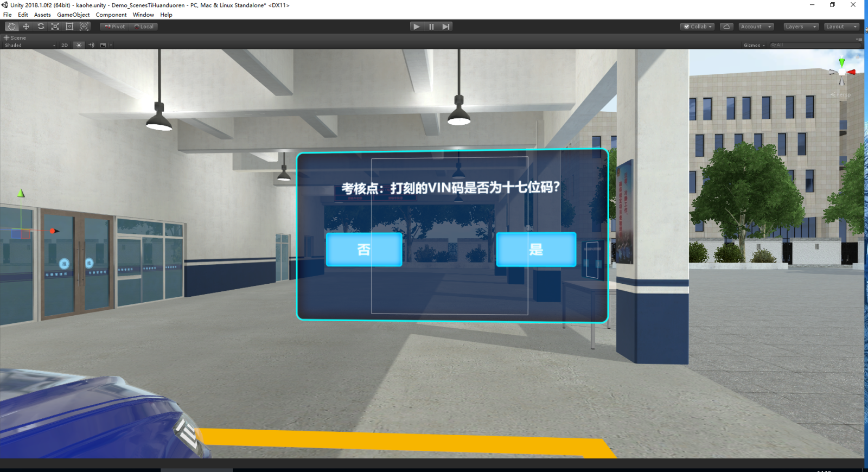
Task: Expand the Gizmos dropdown
Action: point(754,45)
